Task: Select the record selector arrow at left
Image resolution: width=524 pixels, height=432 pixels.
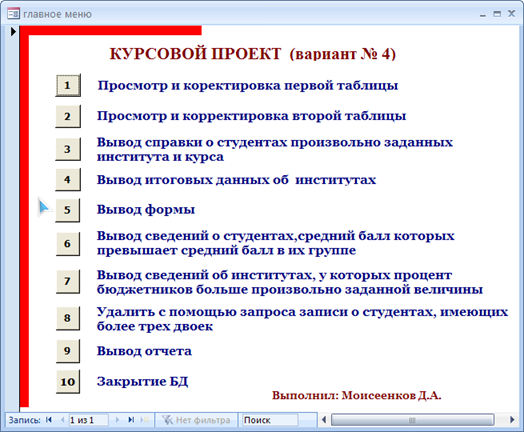Action: coord(13,32)
